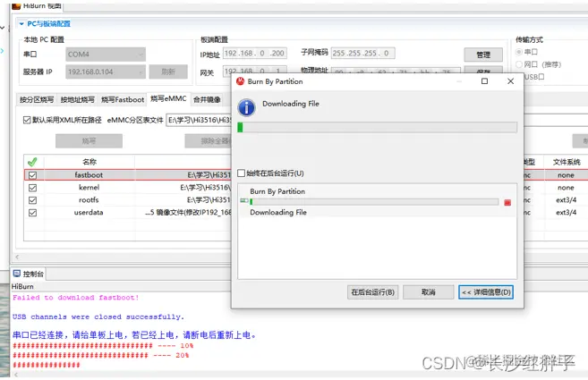
Task: Uncheck the userdata partition checkbox
Action: click(32, 213)
